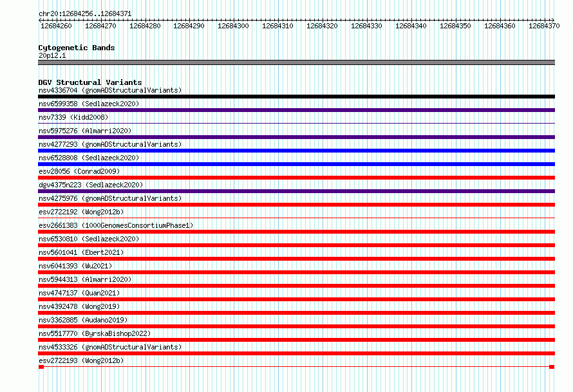Image resolution: width=573 pixels, height=392 pixels.
Task: Click ruler position 12684330
Action: pos(366,26)
